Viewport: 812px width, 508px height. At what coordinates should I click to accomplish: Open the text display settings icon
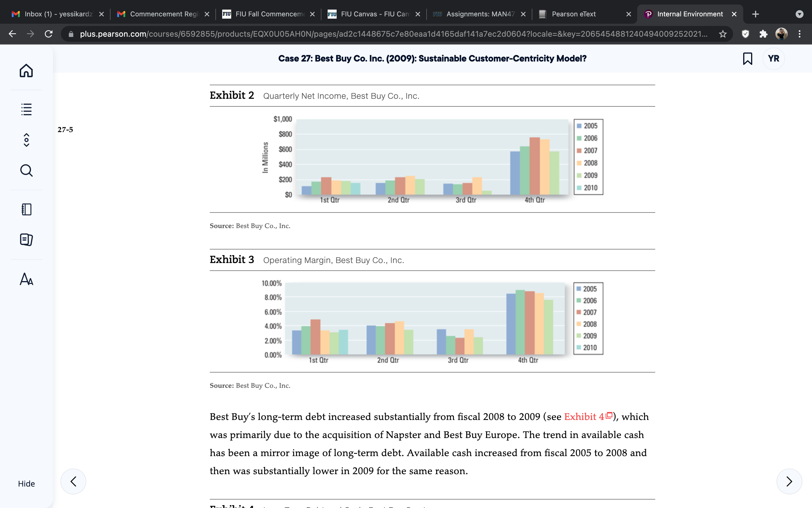(26, 279)
